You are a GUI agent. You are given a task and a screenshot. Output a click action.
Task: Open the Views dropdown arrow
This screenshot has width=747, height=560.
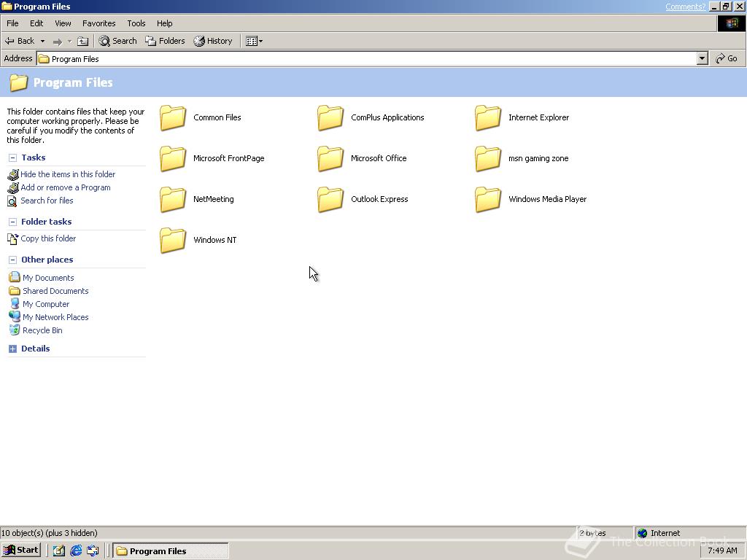[260, 42]
